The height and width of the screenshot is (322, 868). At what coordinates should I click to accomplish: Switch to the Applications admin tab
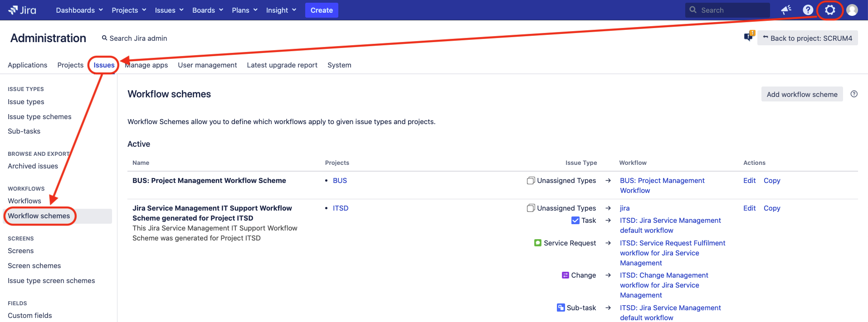coord(28,65)
